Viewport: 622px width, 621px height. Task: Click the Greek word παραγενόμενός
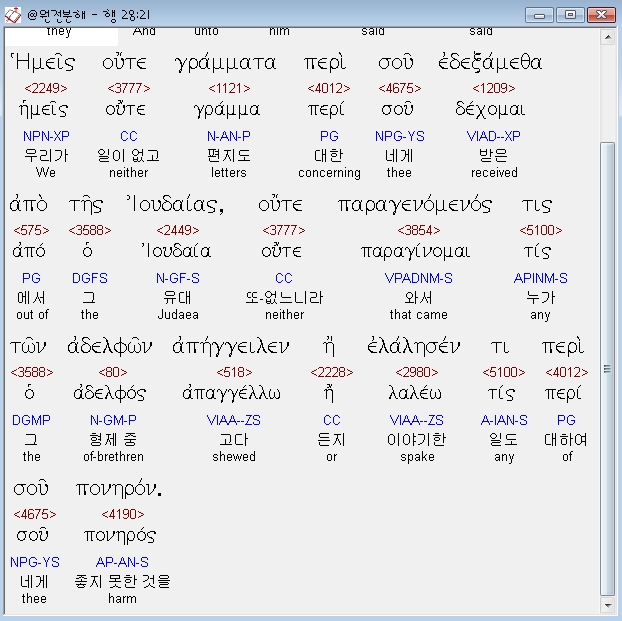click(x=415, y=206)
